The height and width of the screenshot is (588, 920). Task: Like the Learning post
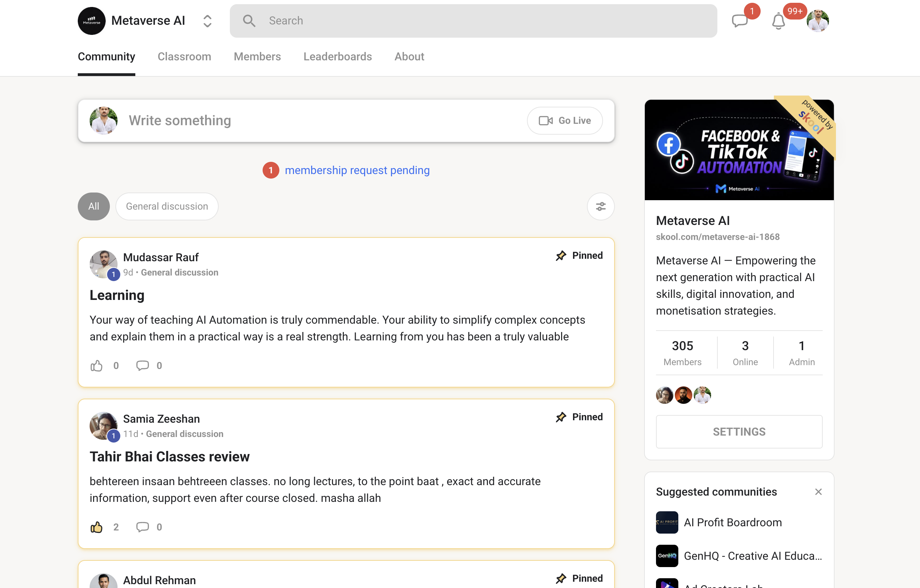point(96,365)
